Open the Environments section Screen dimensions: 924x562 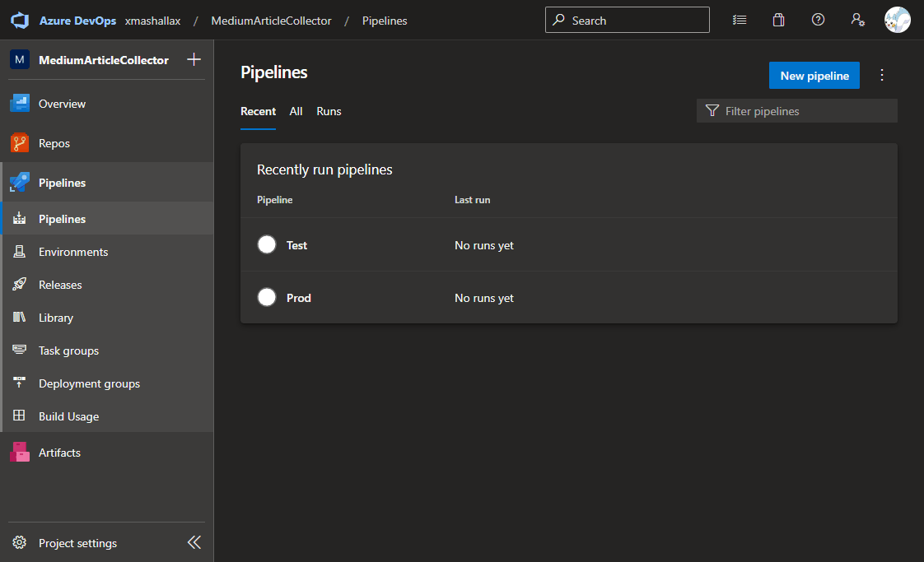74,251
